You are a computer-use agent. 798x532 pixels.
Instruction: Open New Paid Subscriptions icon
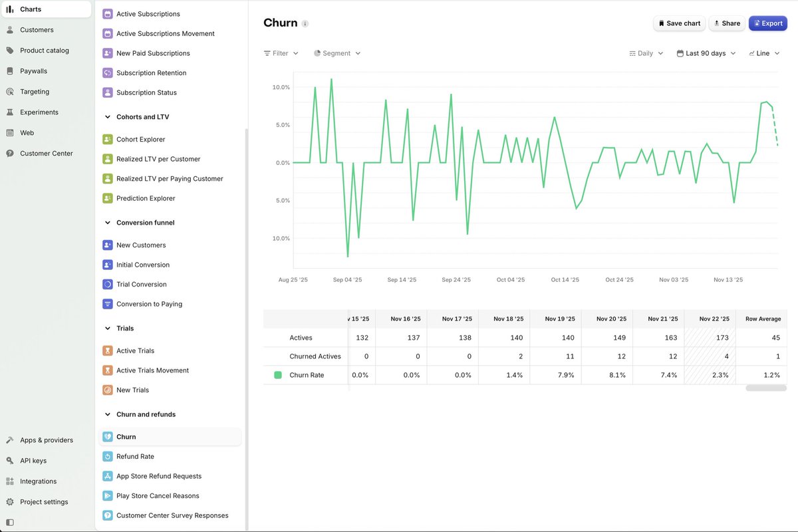click(108, 53)
